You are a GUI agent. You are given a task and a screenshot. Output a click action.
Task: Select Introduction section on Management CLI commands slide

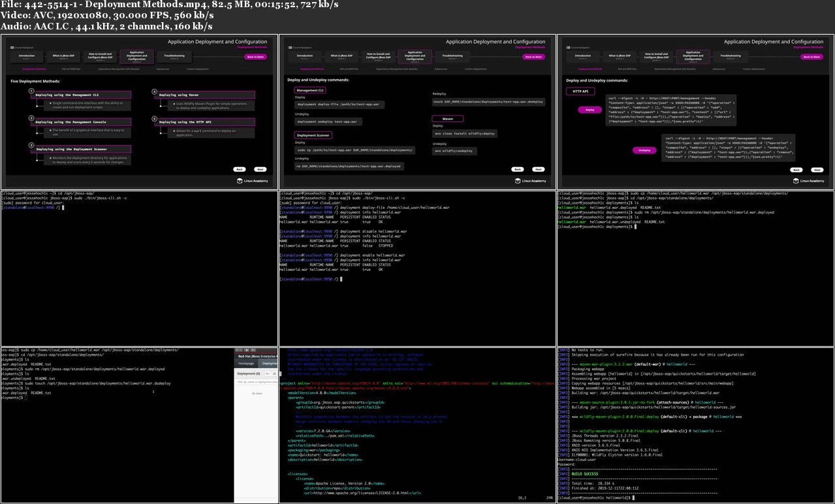305,57
